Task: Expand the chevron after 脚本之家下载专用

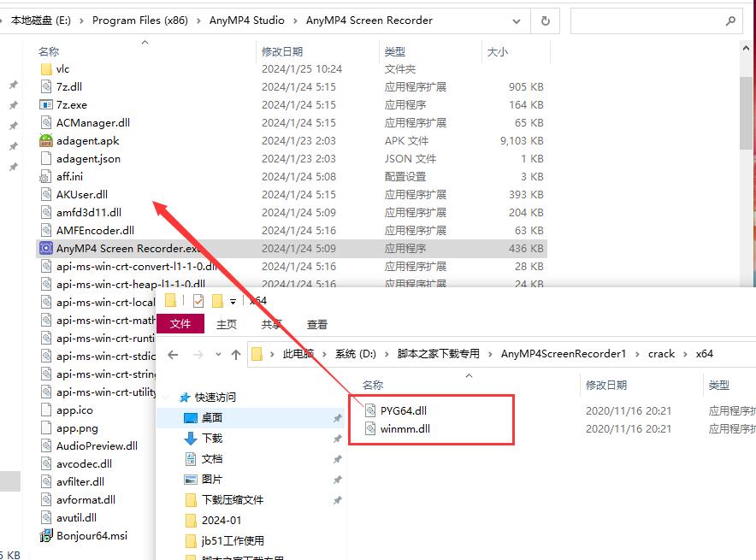Action: pos(490,354)
